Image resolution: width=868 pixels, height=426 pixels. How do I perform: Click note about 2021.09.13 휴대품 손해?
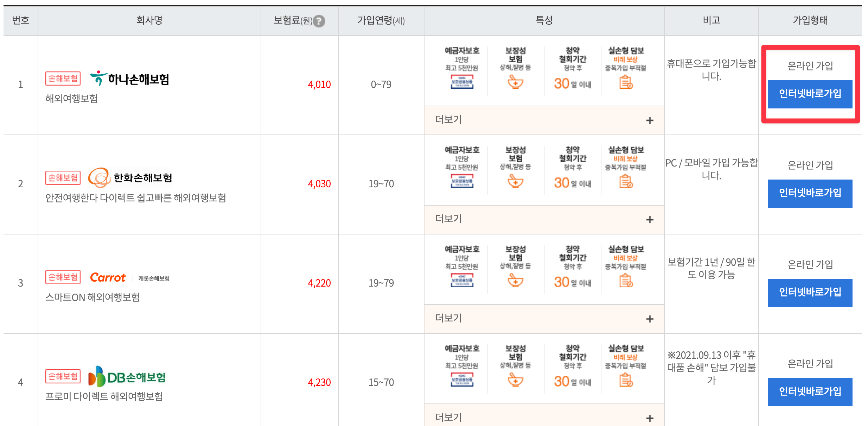(x=711, y=368)
